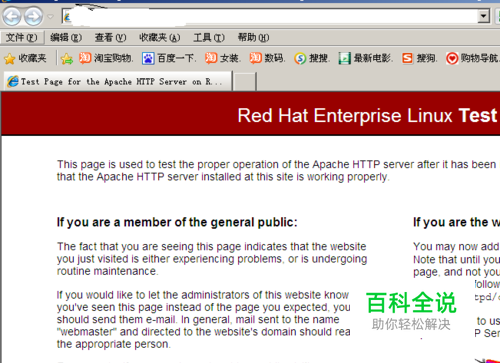Open the 编辑(E) menu
Image resolution: width=500 pixels, height=363 pixels.
coord(66,37)
